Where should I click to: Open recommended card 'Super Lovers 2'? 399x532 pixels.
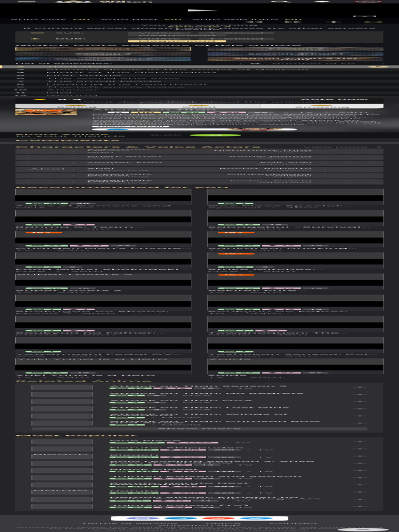(103, 282)
